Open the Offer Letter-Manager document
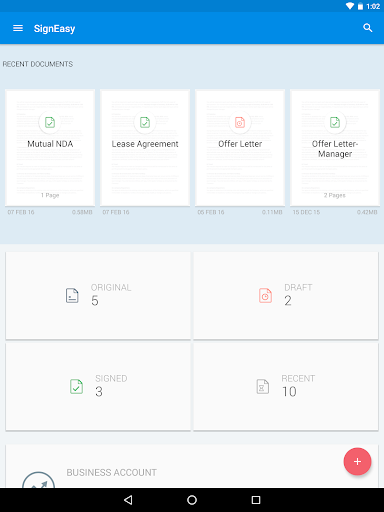384x512 pixels. pos(335,148)
